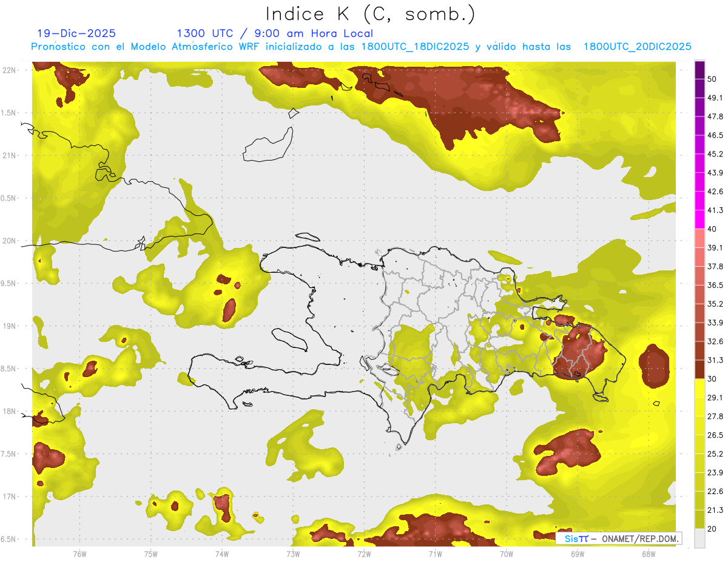The image size is (728, 562).
Task: Click the latitude axis label '20N'
Action: coord(10,241)
